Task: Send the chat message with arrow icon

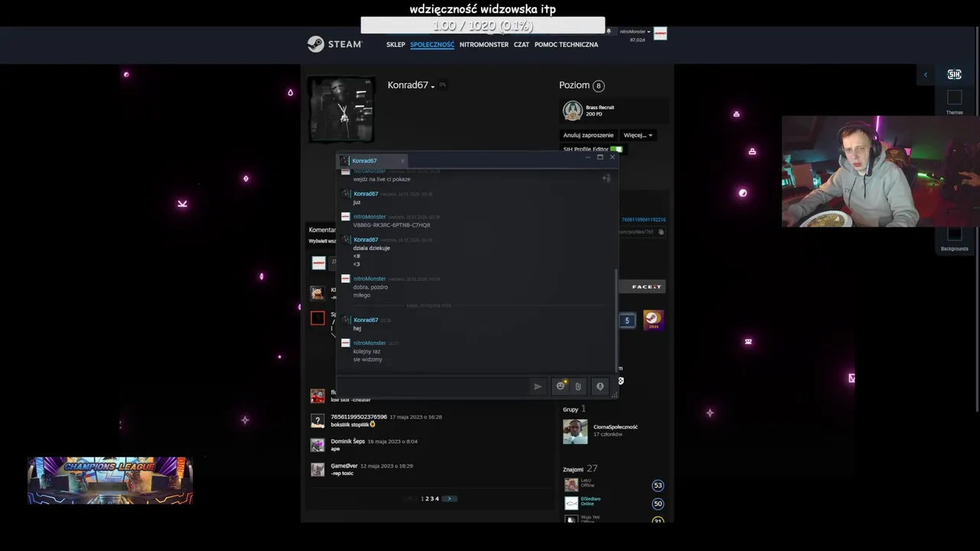Action: (537, 386)
